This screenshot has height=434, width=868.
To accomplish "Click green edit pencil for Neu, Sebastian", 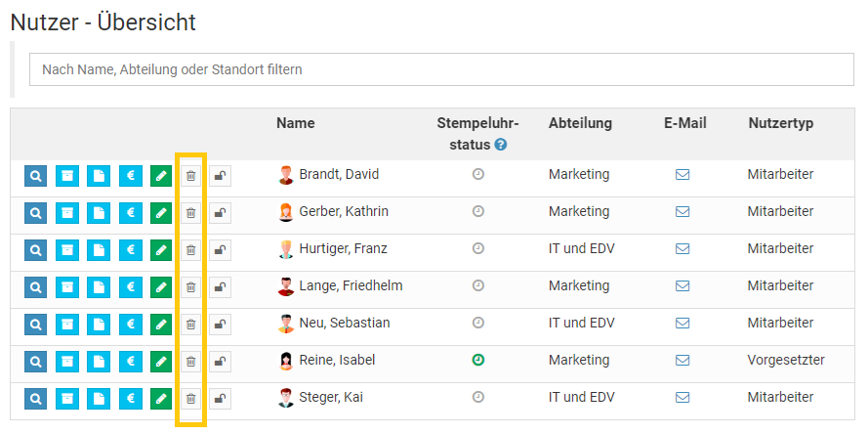I will tap(161, 325).
